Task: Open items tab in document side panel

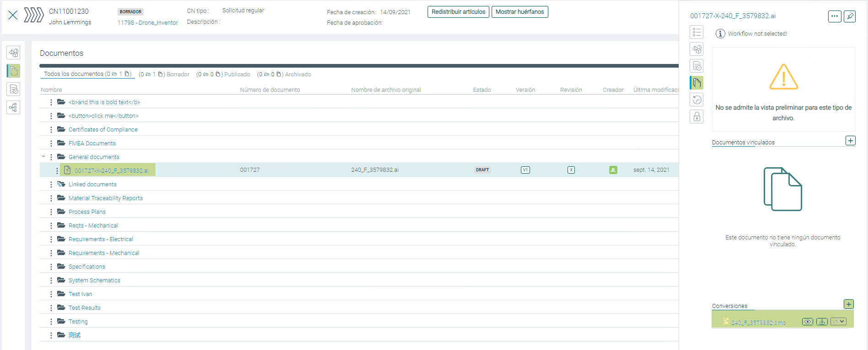Action: tap(697, 49)
